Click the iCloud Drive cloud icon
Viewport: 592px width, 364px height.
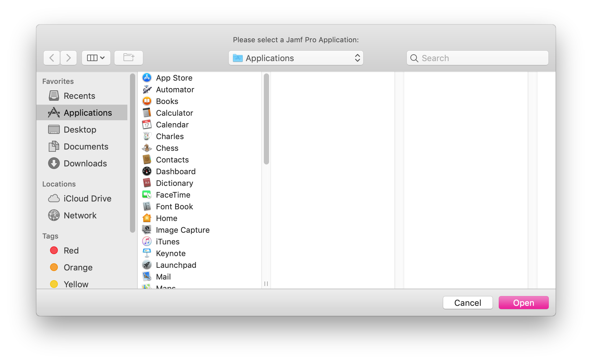click(54, 198)
